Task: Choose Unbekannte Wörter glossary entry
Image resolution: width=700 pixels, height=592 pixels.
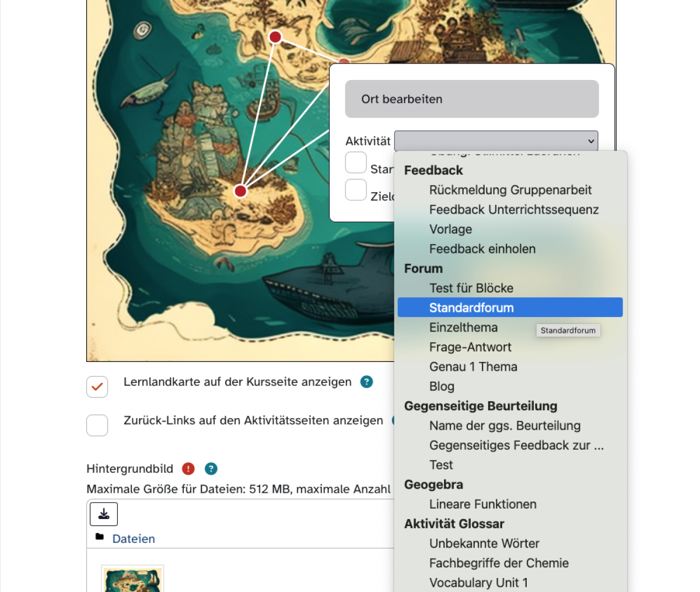Action: pyautogui.click(x=484, y=543)
